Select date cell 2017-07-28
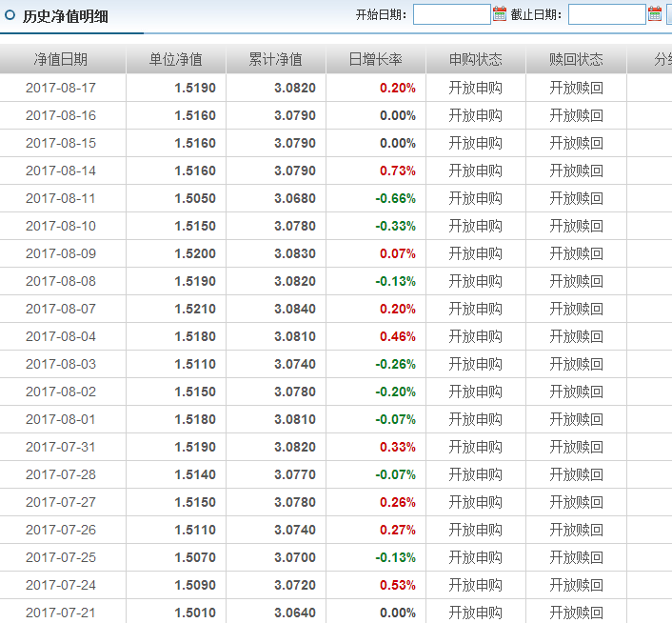This screenshot has height=623, width=672. [x=61, y=474]
